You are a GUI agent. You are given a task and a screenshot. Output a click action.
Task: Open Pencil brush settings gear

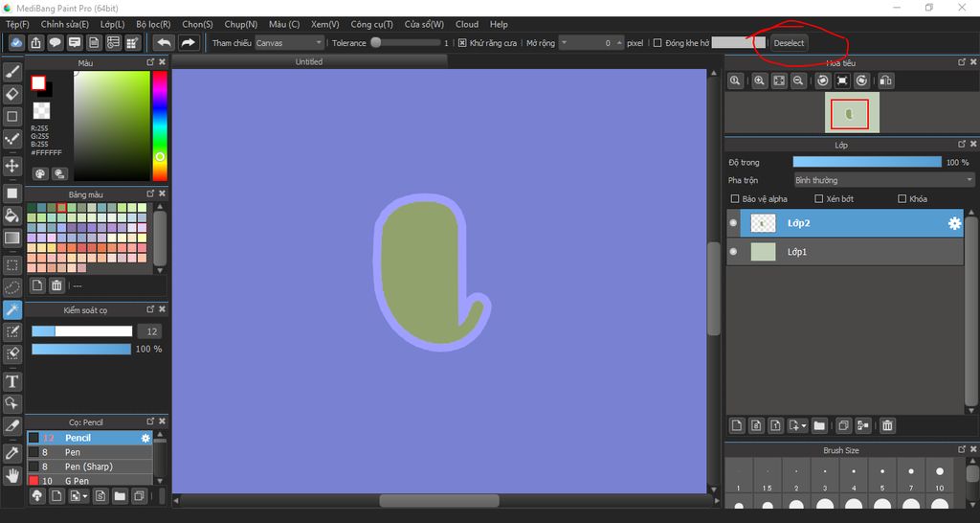(x=145, y=439)
